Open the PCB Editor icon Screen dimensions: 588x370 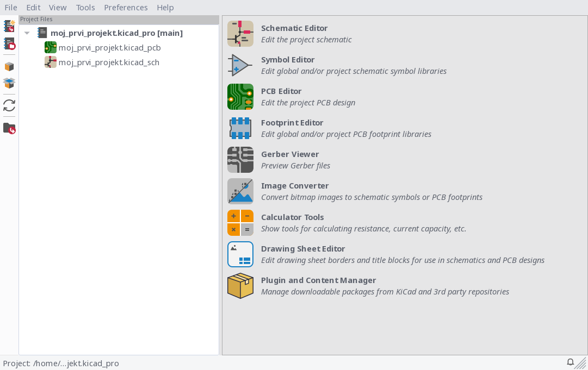[x=240, y=97]
